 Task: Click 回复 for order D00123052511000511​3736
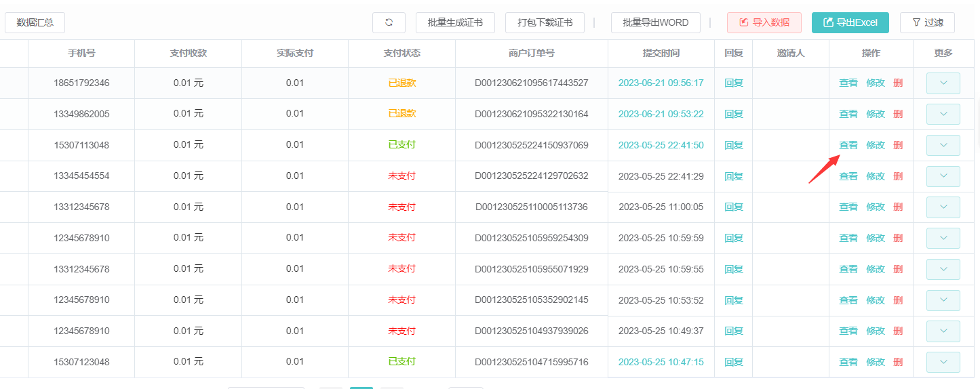(x=734, y=207)
